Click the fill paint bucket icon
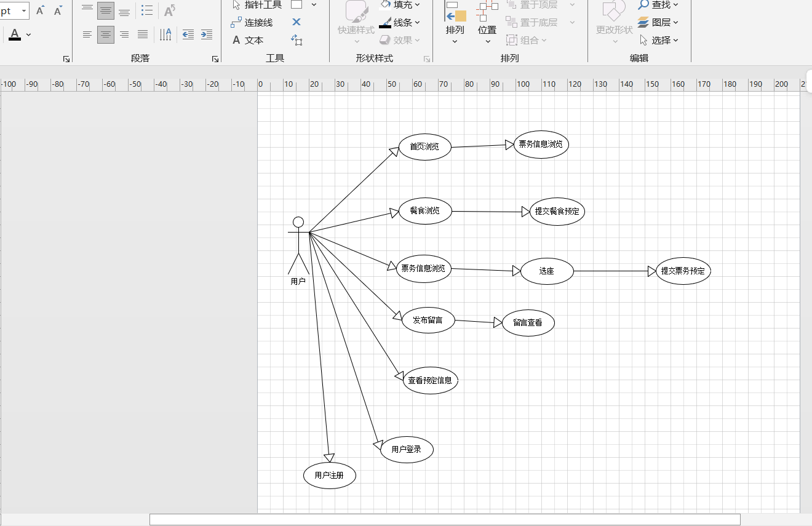Screen dimensions: 812x526 tap(385, 4)
